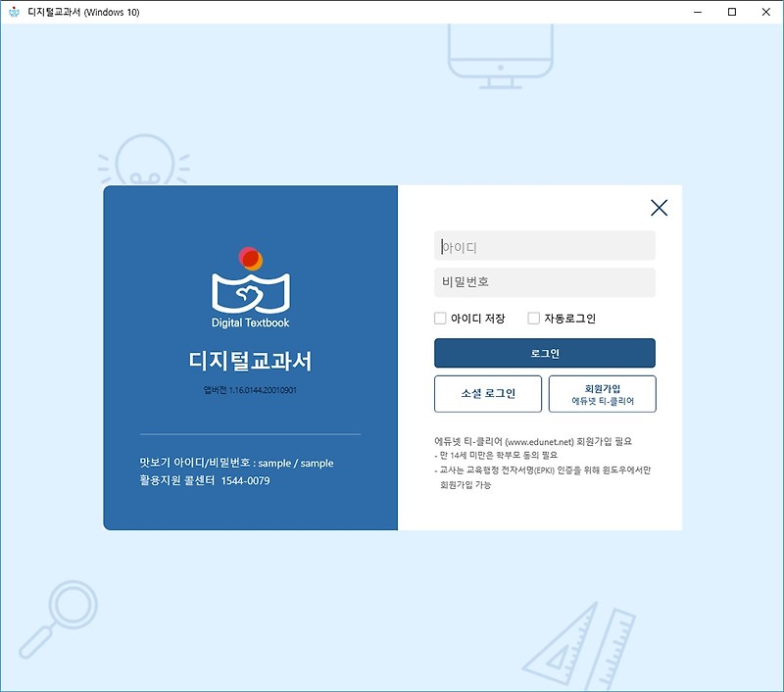This screenshot has width=784, height=692.
Task: Click the 디지털교과서 title text
Action: [250, 361]
